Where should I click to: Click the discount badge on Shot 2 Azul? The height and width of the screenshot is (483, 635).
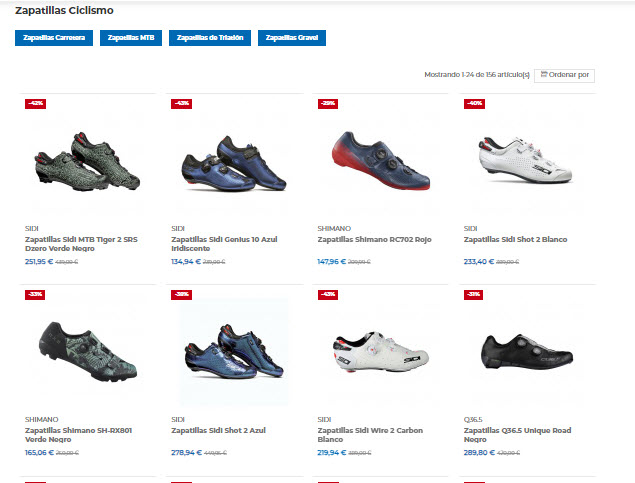tap(181, 295)
